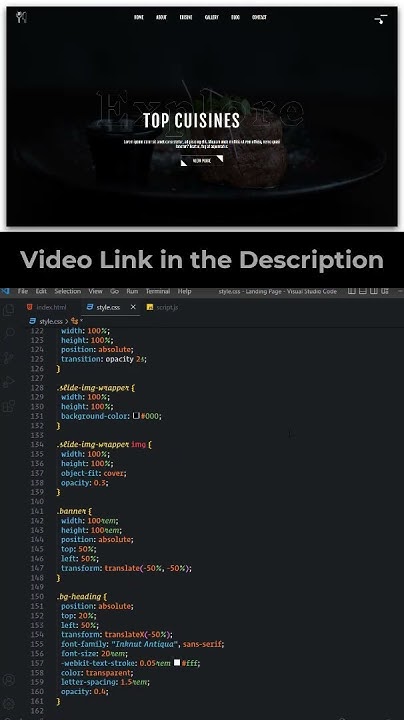This screenshot has width=404, height=720.
Task: Open the Terminal menu
Action: [158, 291]
